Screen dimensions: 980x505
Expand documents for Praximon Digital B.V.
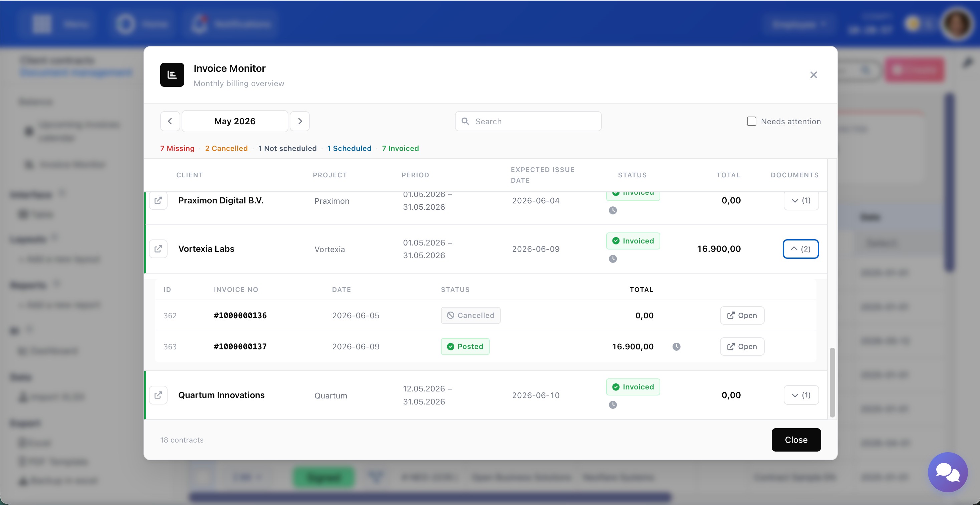[x=801, y=200]
